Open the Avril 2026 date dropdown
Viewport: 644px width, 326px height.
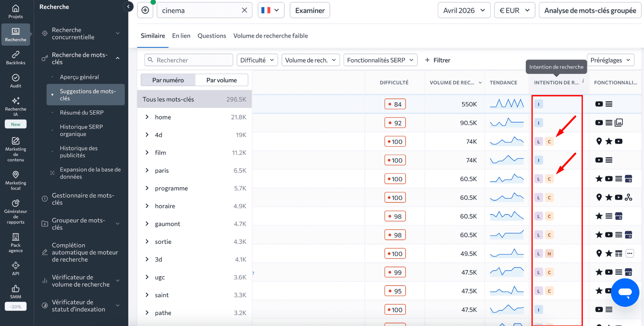click(464, 10)
